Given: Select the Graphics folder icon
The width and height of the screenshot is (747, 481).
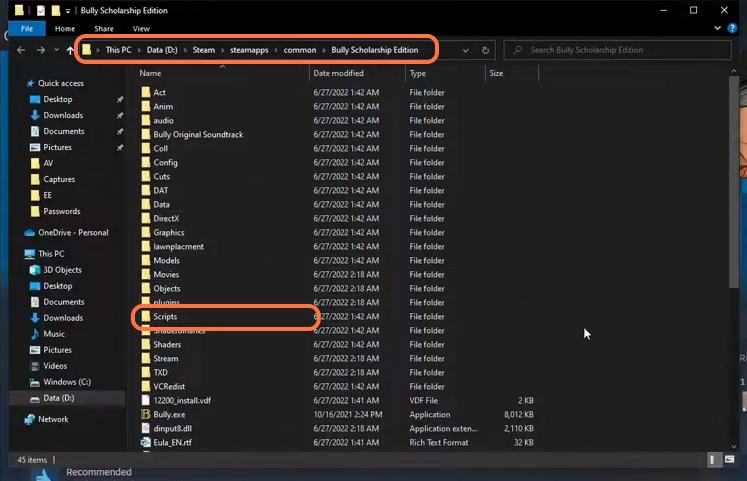Looking at the screenshot, I should (x=146, y=232).
